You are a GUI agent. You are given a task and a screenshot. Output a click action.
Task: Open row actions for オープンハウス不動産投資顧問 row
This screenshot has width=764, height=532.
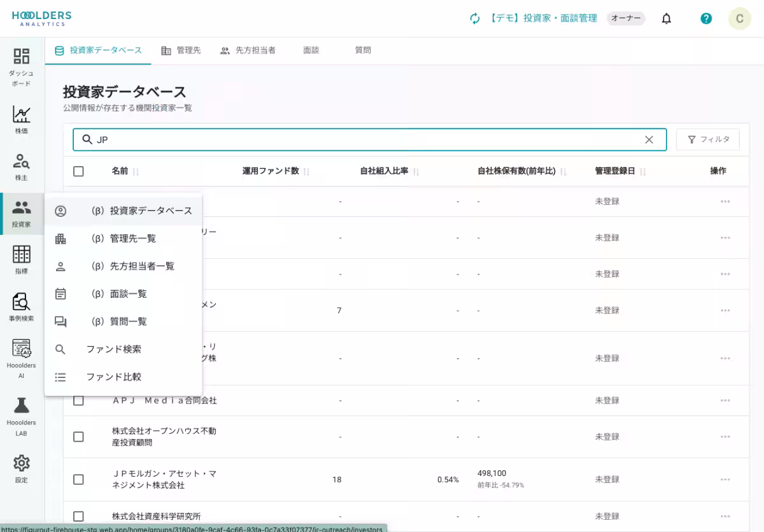(725, 437)
